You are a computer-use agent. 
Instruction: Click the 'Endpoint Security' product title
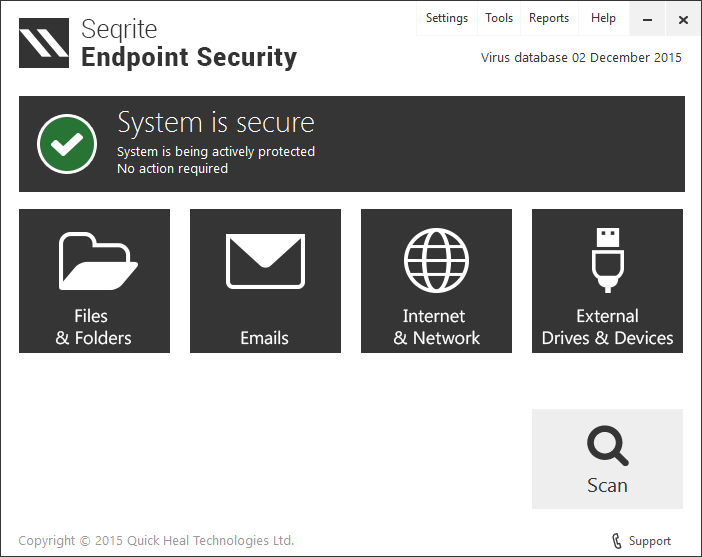[189, 57]
